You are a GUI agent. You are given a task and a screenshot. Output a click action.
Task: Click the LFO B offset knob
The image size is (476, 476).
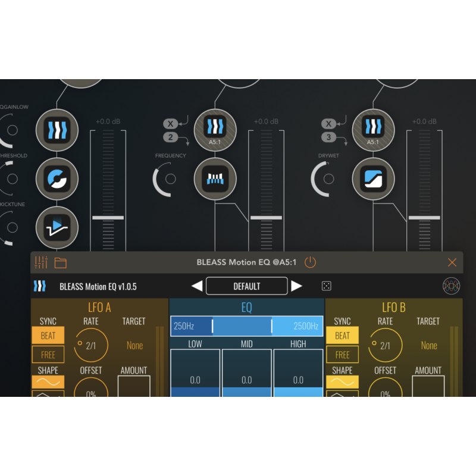click(385, 387)
